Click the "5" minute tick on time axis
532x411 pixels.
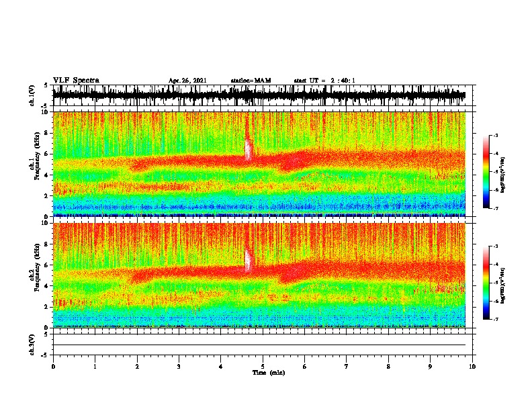(x=263, y=367)
